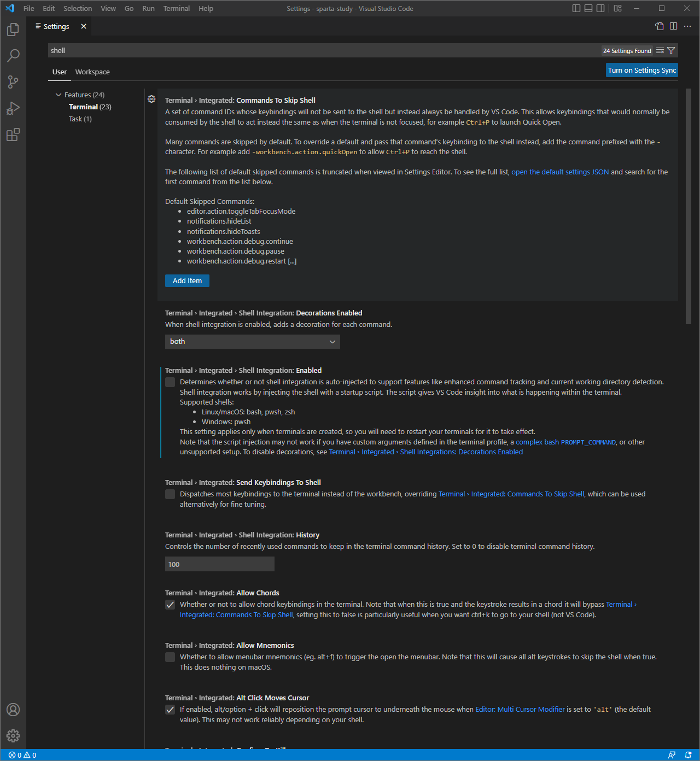Click the Manage gear in activity bar
700x761 pixels.
point(13,736)
